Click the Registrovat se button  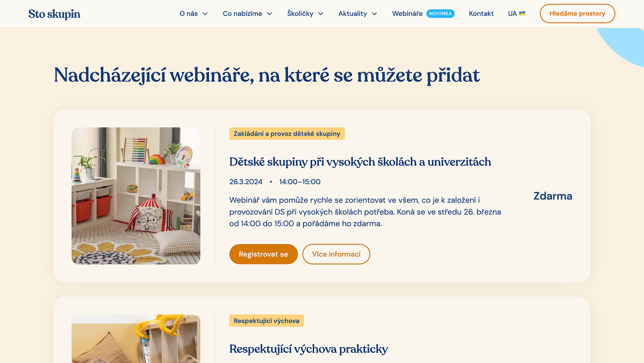point(263,254)
